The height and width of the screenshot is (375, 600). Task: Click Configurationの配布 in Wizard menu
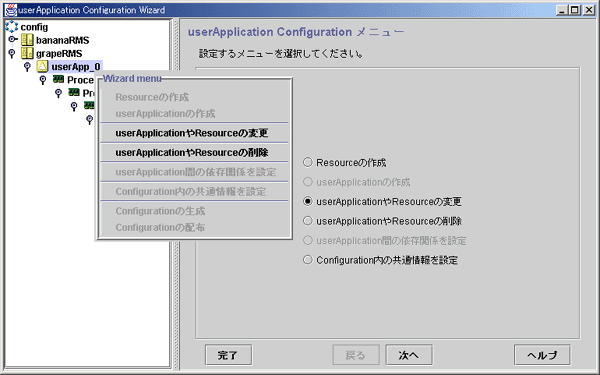click(x=194, y=228)
